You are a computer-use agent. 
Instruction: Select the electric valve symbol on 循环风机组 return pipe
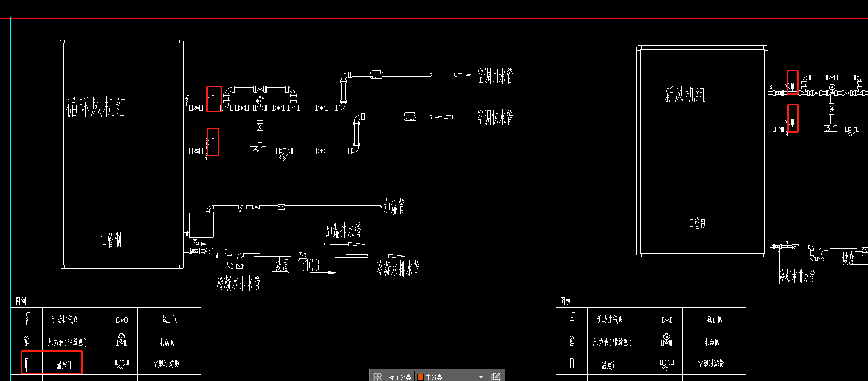pos(259,103)
